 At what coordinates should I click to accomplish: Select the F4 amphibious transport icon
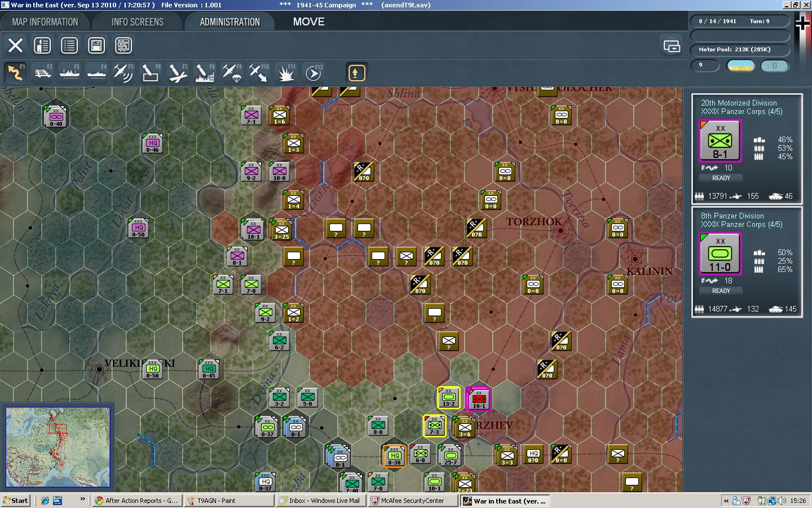click(x=96, y=73)
